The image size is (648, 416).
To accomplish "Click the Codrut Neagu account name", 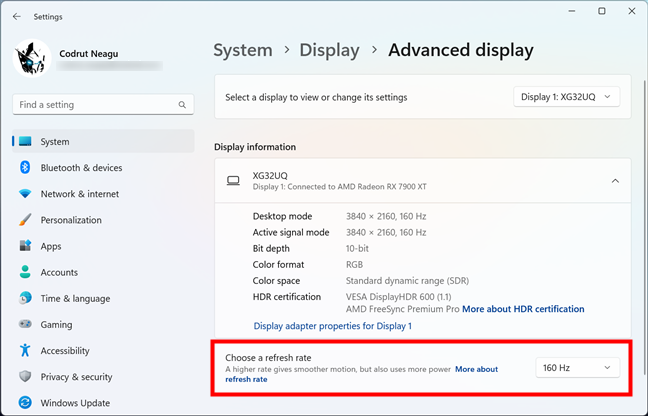I will pyautogui.click(x=89, y=54).
